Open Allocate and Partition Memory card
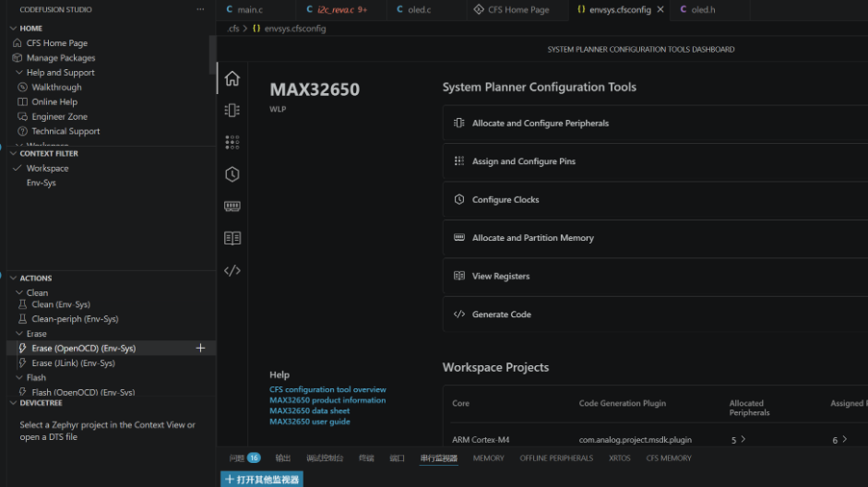Image resolution: width=868 pixels, height=487 pixels. tap(656, 237)
